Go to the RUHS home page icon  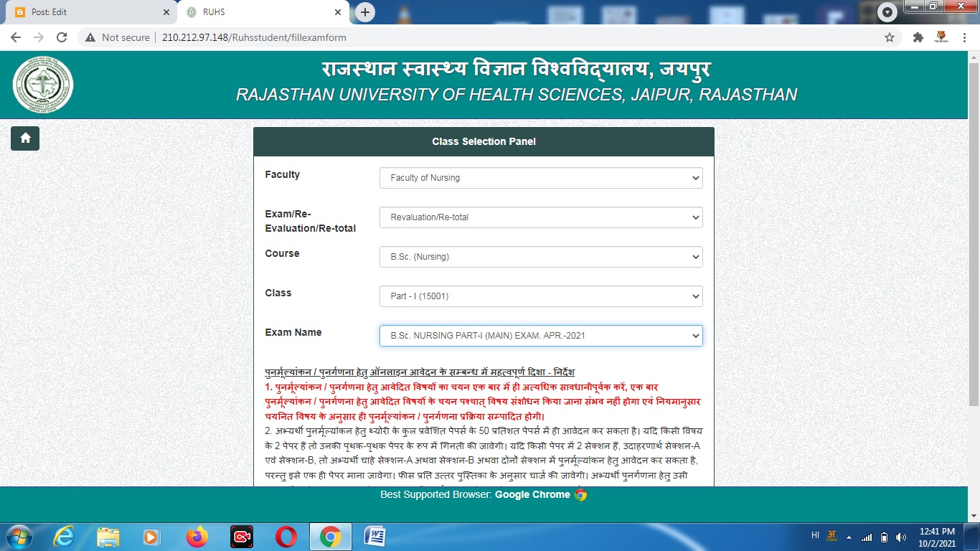click(25, 138)
